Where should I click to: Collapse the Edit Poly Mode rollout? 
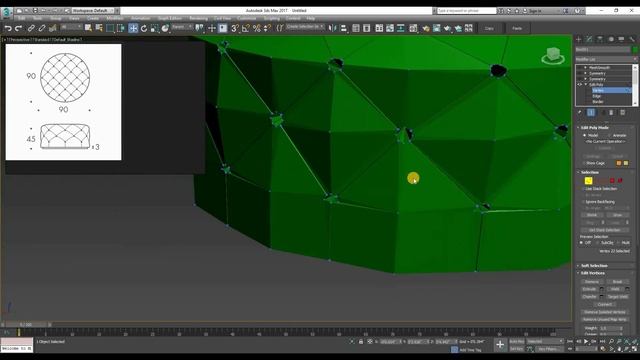[594, 128]
